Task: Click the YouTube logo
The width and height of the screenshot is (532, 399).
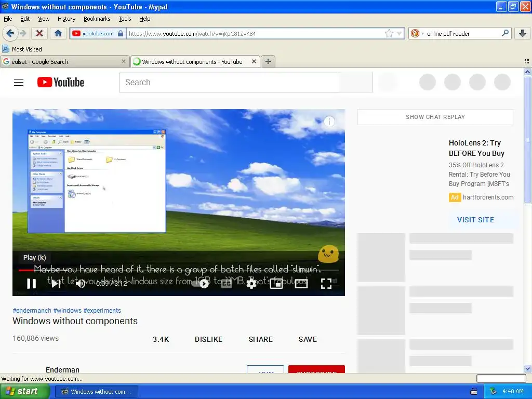Action: click(x=61, y=83)
